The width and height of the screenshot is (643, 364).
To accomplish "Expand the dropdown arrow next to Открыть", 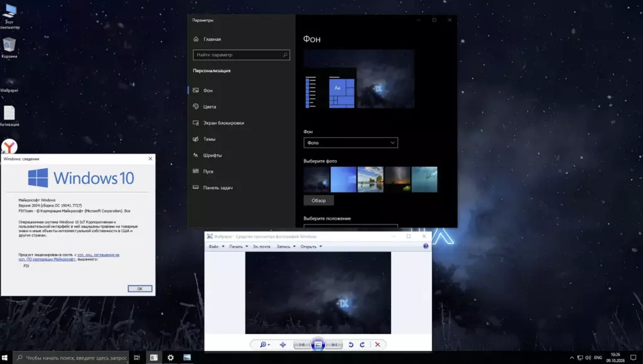I will coord(321,247).
